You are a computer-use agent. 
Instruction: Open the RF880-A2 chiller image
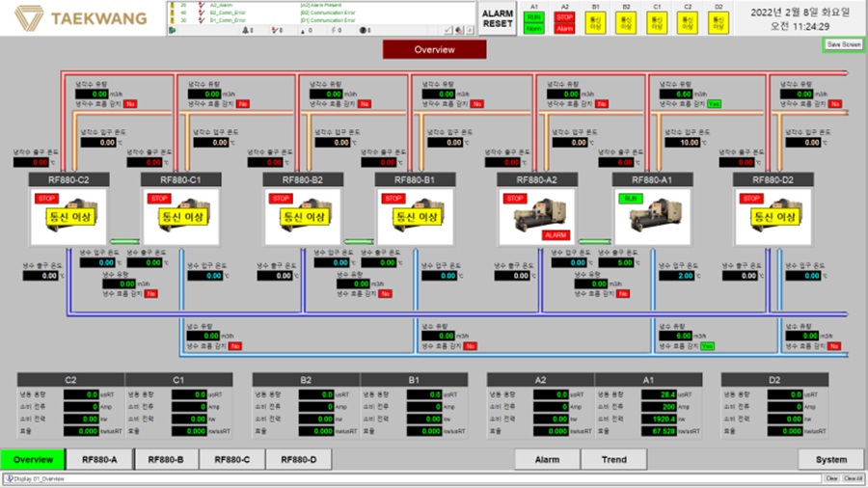[537, 216]
